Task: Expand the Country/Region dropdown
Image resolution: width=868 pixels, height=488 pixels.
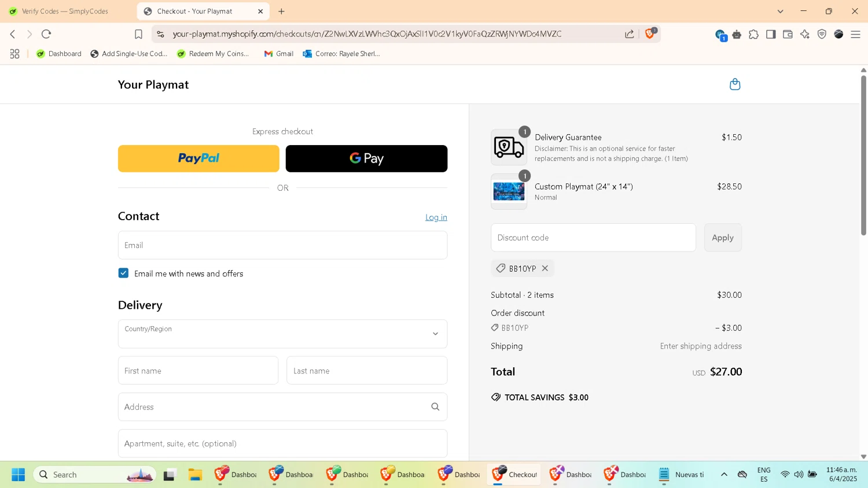Action: tap(282, 334)
